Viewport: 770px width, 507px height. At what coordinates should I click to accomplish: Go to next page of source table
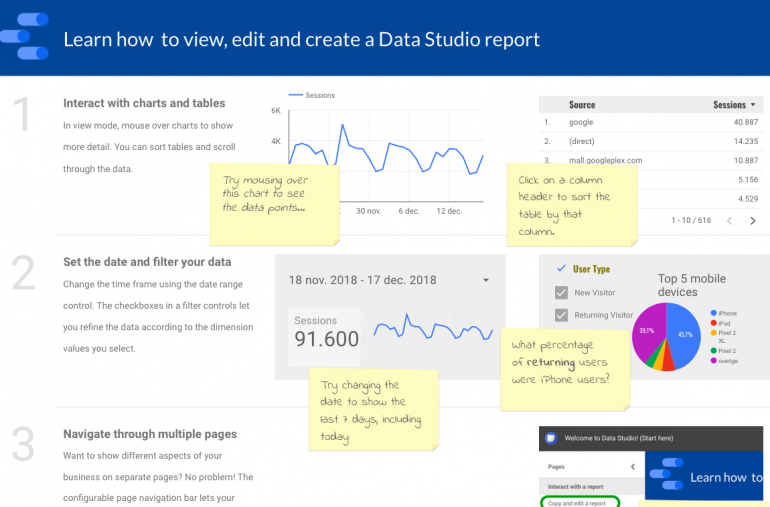click(x=752, y=221)
